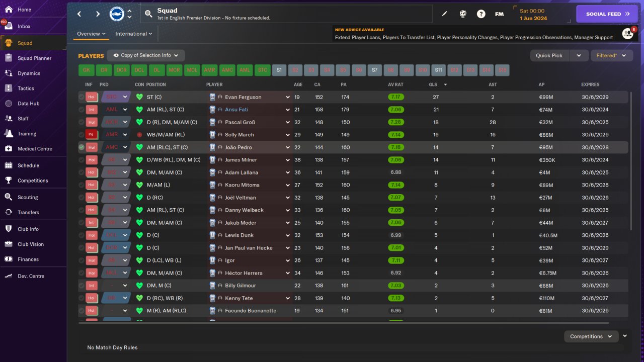Open the new advice notification icon
This screenshot has width=644, height=362.
(x=628, y=34)
